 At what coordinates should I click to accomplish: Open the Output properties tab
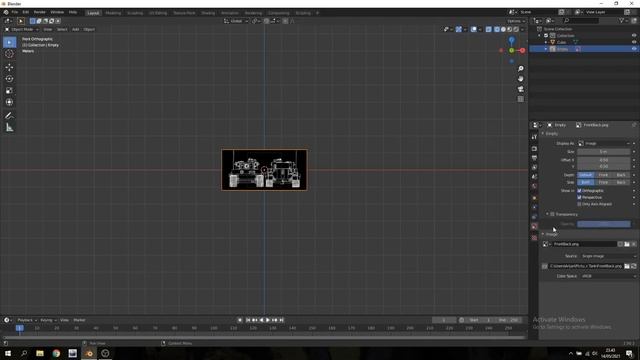(x=534, y=158)
